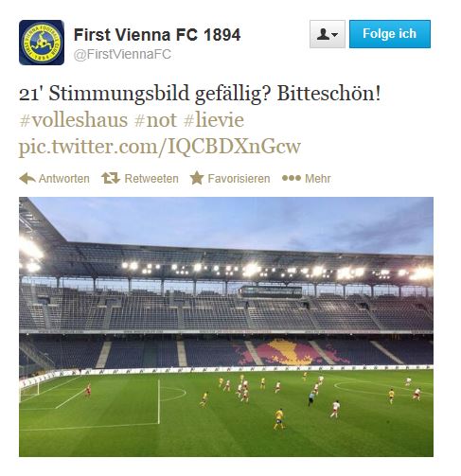Image resolution: width=461 pixels, height=476 pixels.
Task: Click the dropdown caret next to person icon
Action: click(335, 34)
